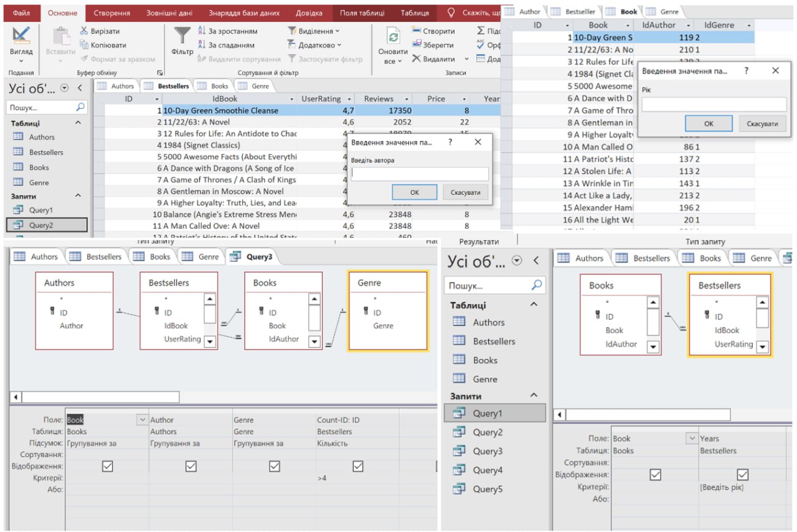Toggle the display checkbox under the Count-ID column
Screen dimensions: 797x532
(358, 466)
